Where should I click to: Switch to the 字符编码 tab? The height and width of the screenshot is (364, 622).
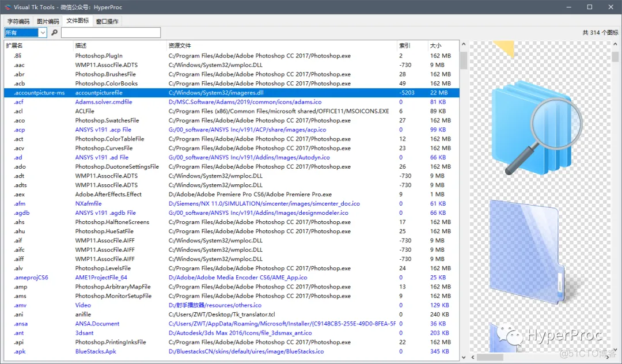18,21
